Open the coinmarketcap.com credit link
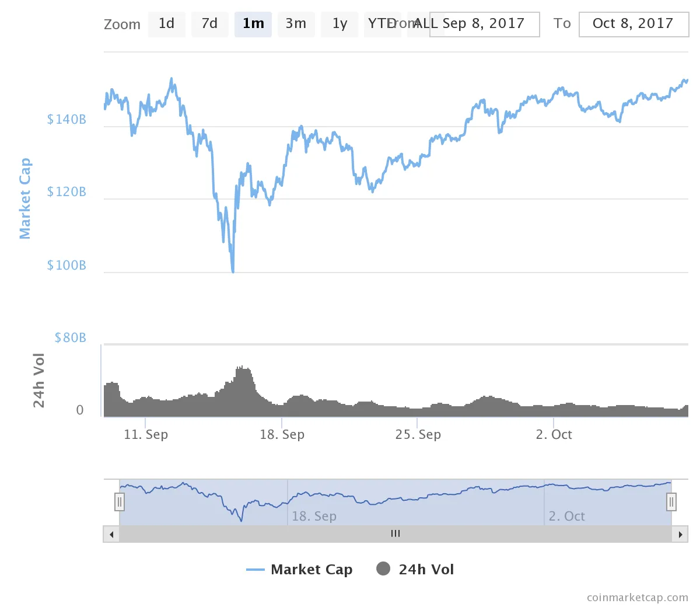700x607 pixels. pyautogui.click(x=637, y=598)
